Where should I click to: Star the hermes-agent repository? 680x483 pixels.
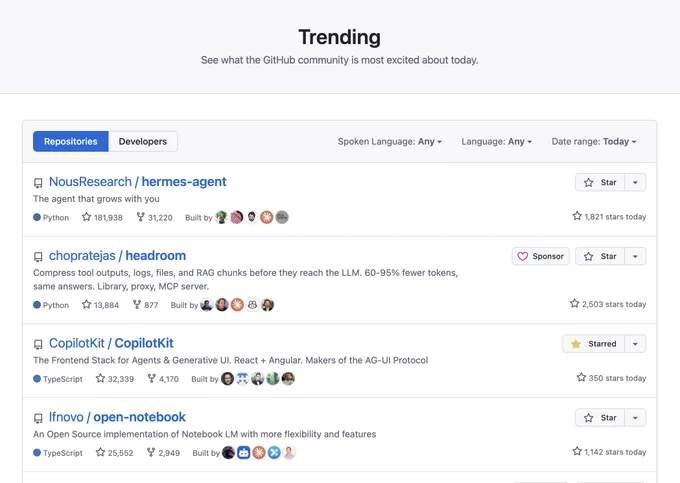click(x=600, y=183)
